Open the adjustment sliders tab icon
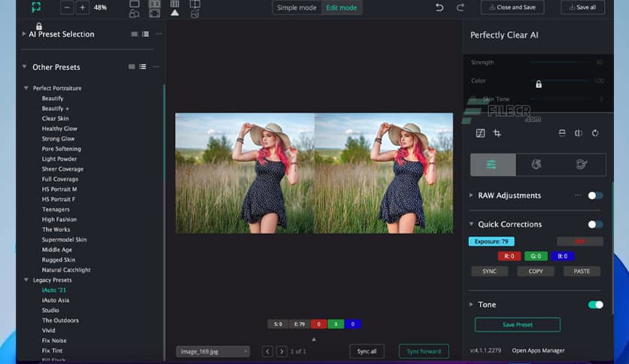 [493, 165]
